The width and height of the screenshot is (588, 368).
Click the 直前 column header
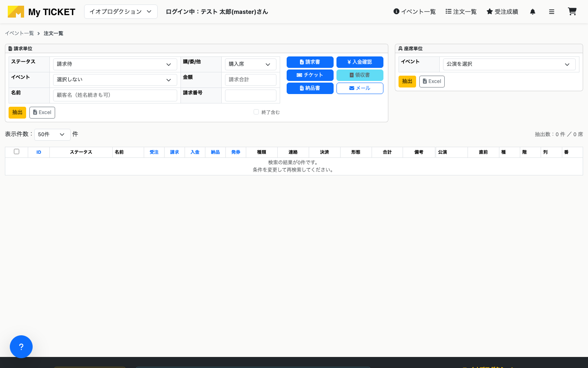point(483,152)
